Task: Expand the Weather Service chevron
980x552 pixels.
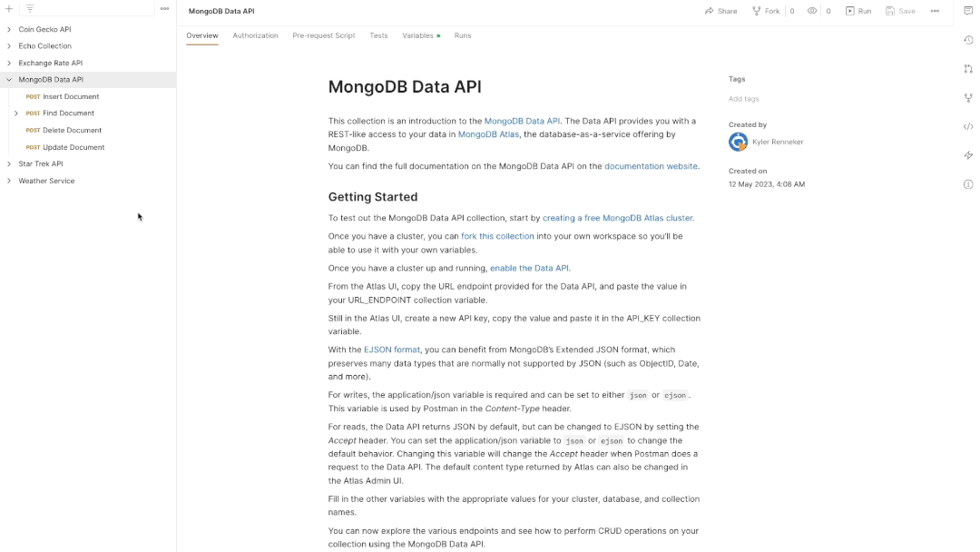Action: pos(9,181)
